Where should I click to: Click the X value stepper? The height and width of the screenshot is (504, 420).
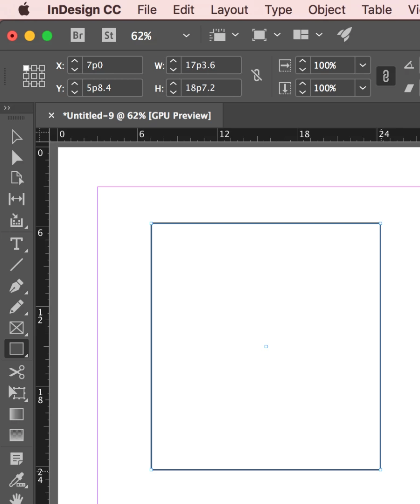(x=75, y=65)
